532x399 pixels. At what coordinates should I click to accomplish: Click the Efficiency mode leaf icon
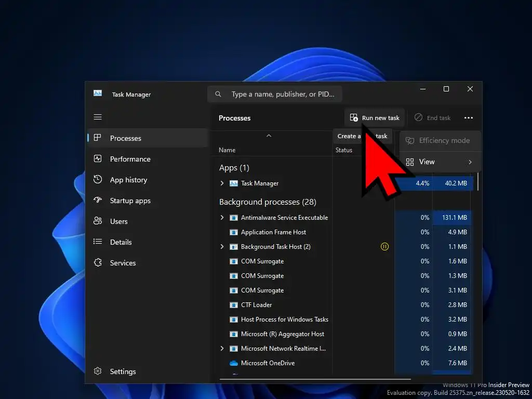(x=410, y=140)
